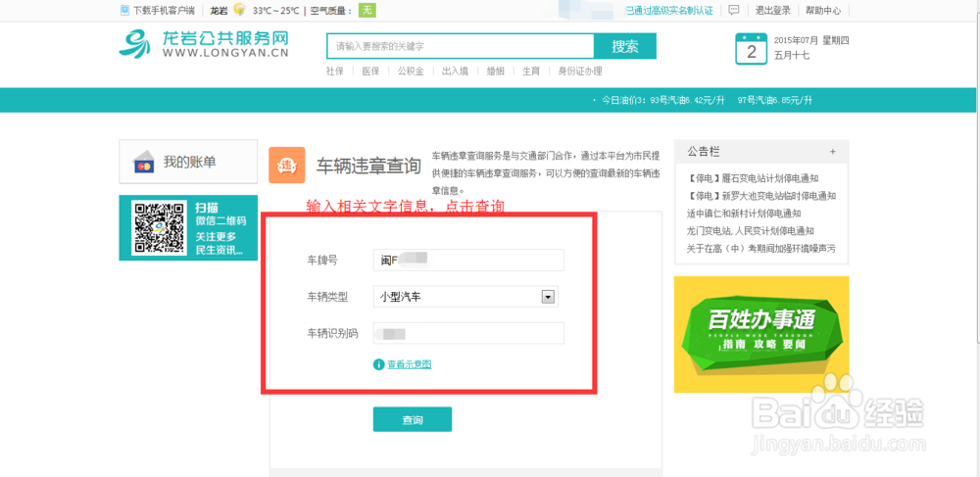
Task: Click 下载手机客户端 link
Action: [x=164, y=10]
